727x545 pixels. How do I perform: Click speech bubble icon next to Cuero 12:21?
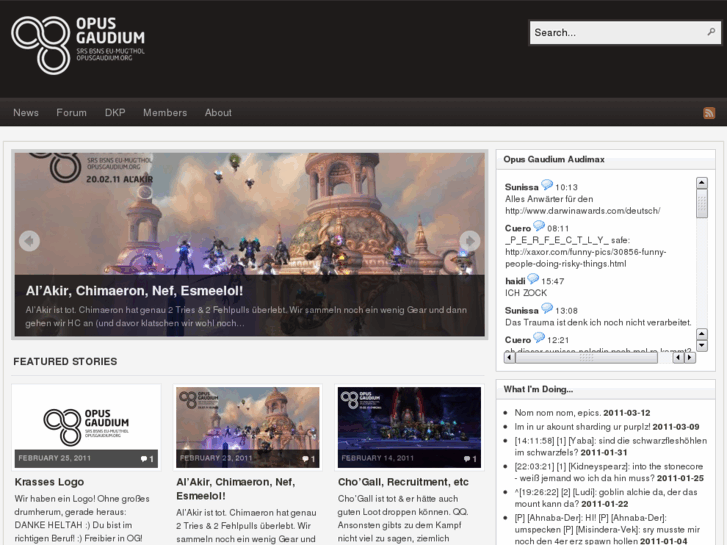539,338
